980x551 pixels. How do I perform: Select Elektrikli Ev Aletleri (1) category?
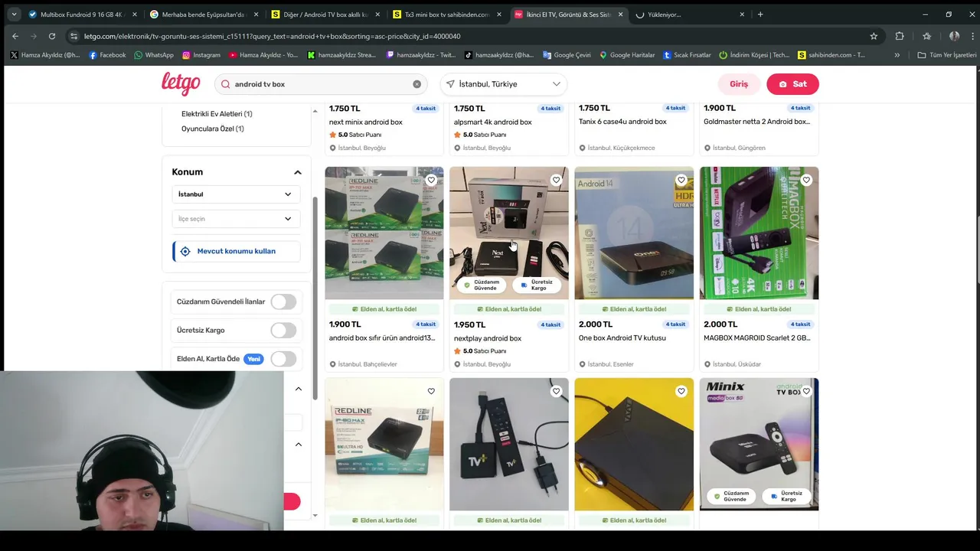(x=217, y=114)
